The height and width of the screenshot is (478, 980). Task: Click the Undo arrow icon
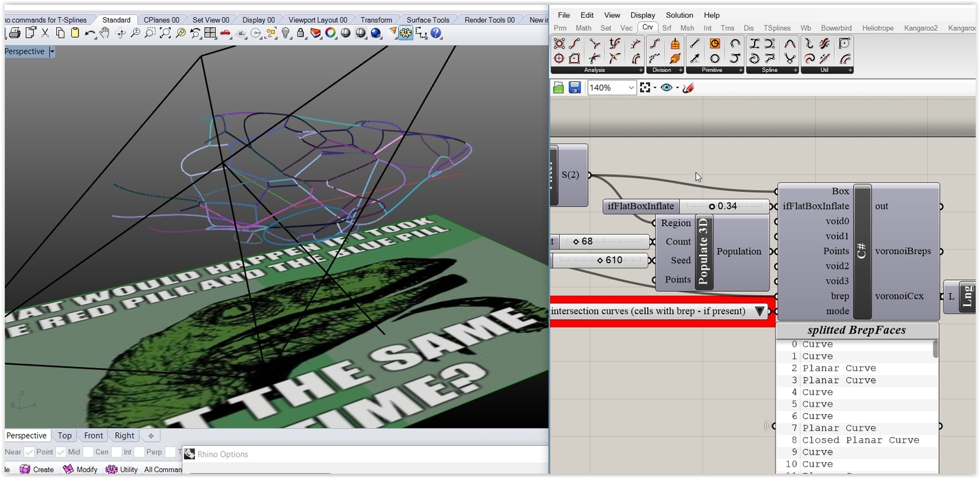90,33
